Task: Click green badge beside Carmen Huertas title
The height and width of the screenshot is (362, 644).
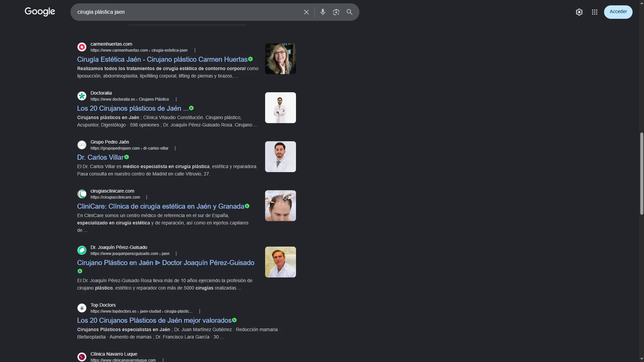Action: click(x=250, y=59)
